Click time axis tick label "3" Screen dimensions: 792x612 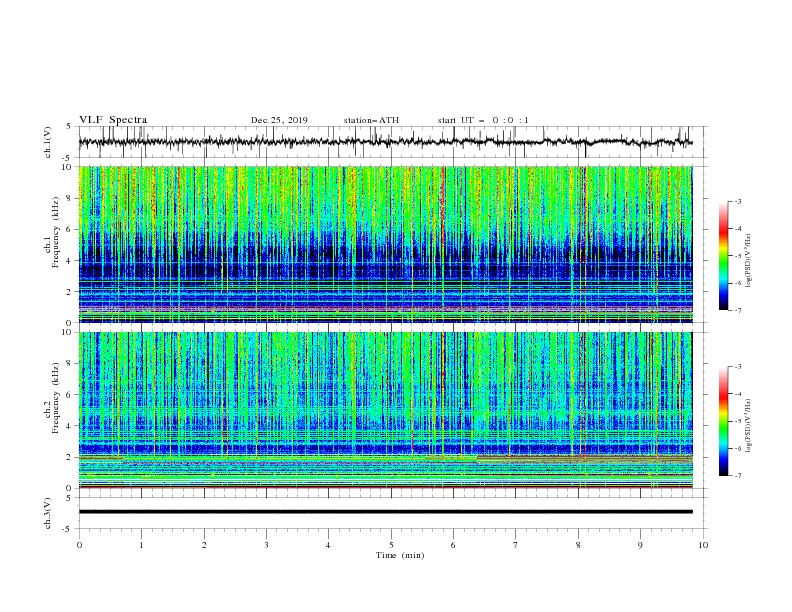click(266, 545)
